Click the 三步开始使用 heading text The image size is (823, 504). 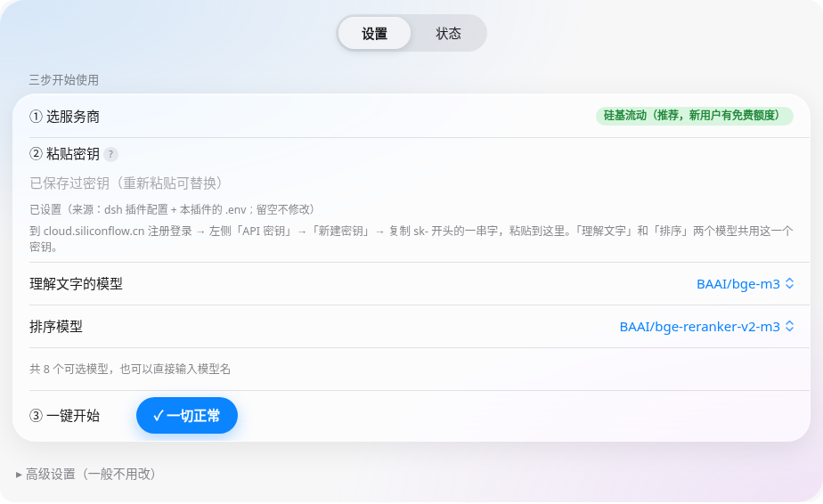64,80
